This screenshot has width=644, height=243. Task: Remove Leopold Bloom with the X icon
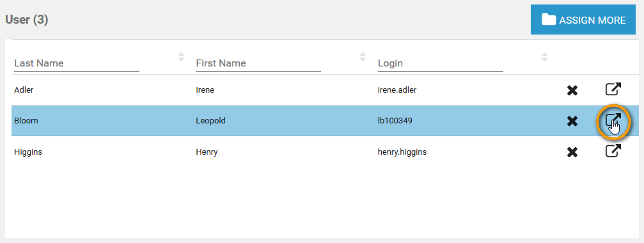(x=572, y=121)
